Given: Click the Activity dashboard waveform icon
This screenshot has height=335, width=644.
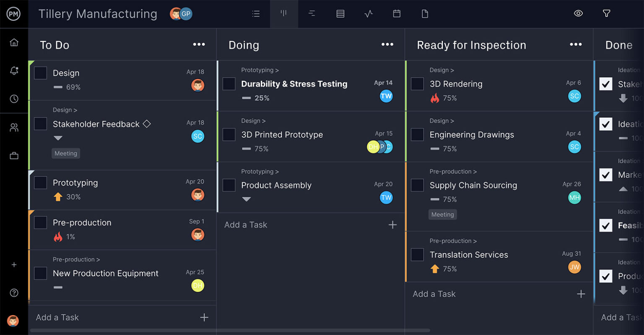Looking at the screenshot, I should click(x=369, y=13).
